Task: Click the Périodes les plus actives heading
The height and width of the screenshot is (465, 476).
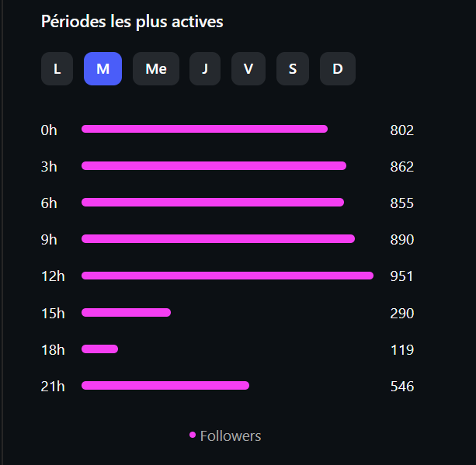Action: (x=132, y=22)
